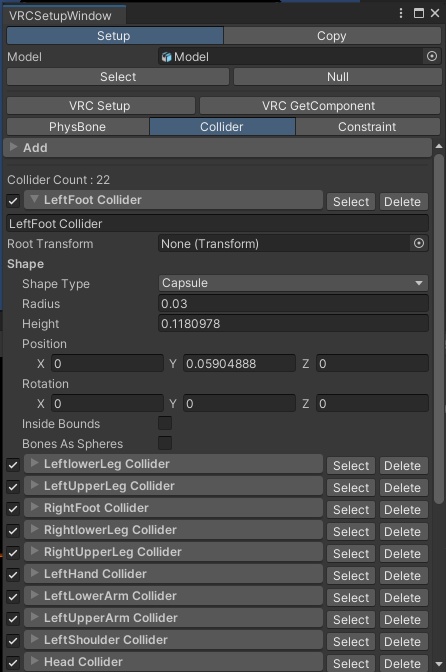Open the PhysBone tab
This screenshot has width=446, height=672.
[x=78, y=127]
